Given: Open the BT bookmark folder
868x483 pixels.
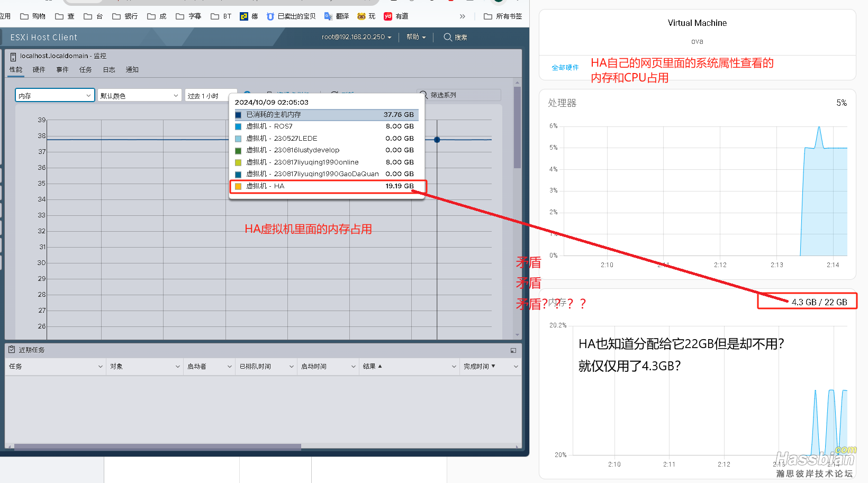Looking at the screenshot, I should 221,16.
